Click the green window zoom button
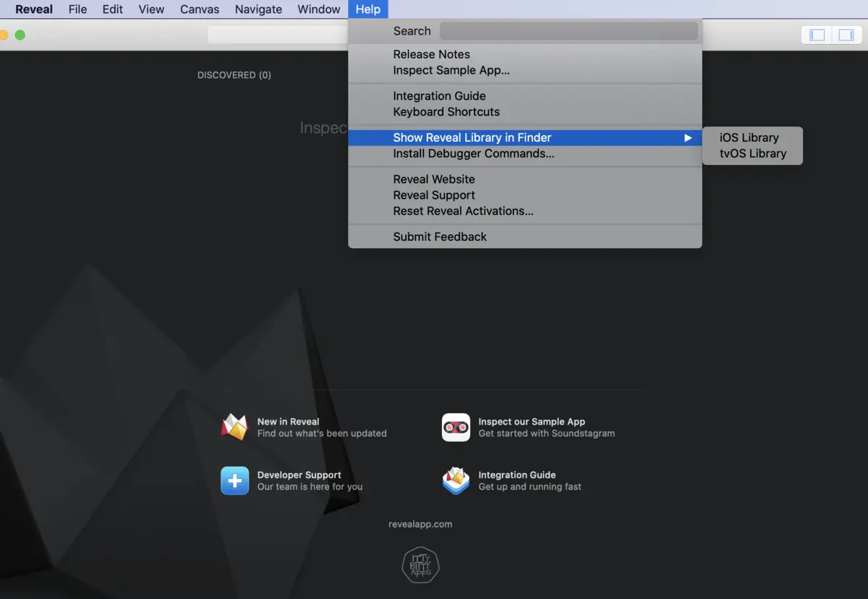This screenshot has height=599, width=868. [x=20, y=35]
